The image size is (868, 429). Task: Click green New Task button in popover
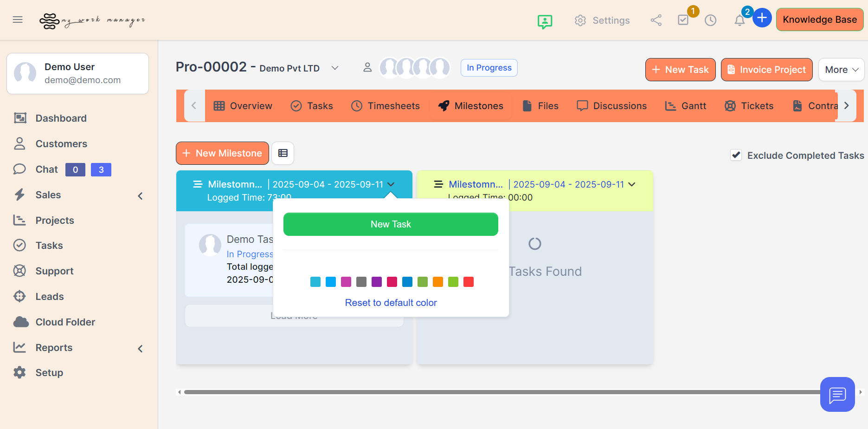pos(391,224)
